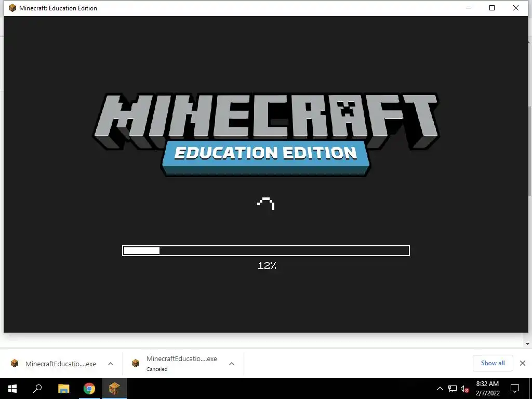Show hidden system tray icons

(440, 389)
